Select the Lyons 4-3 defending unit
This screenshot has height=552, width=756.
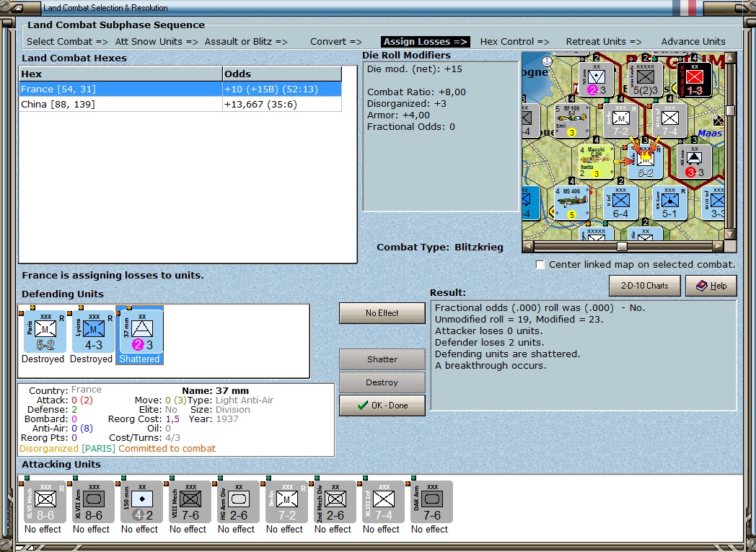pyautogui.click(x=93, y=332)
